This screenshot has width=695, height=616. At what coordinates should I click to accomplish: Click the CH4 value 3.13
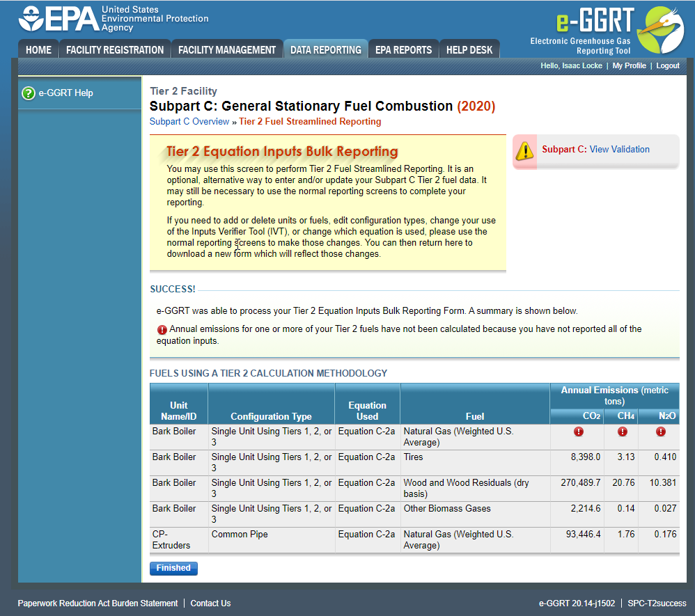point(626,457)
